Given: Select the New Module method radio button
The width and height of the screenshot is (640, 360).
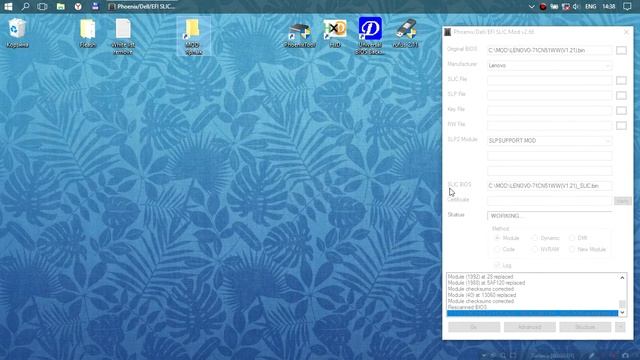Looking at the screenshot, I should (x=572, y=249).
